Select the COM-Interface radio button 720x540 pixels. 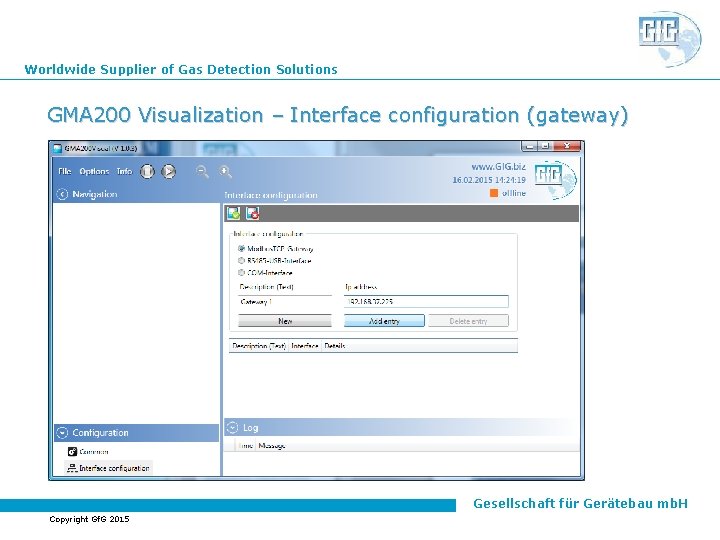click(241, 272)
